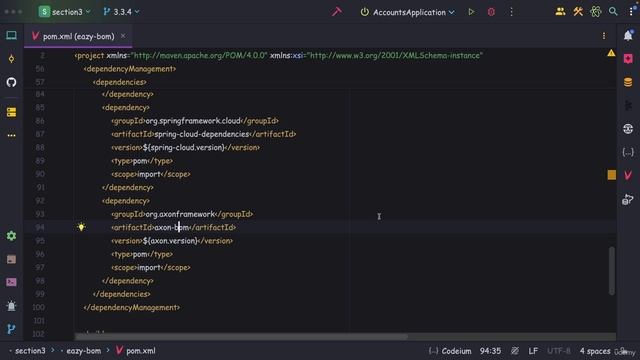The width and height of the screenshot is (640, 360).
Task: Open the 3.3.4 branch dropdown
Action: point(121,12)
